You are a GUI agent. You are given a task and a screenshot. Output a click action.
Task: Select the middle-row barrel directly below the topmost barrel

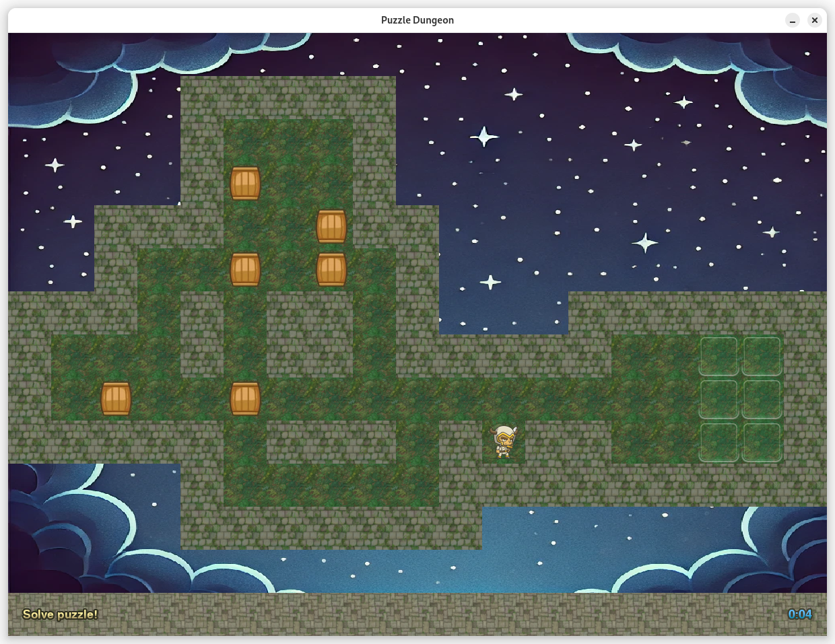245,269
